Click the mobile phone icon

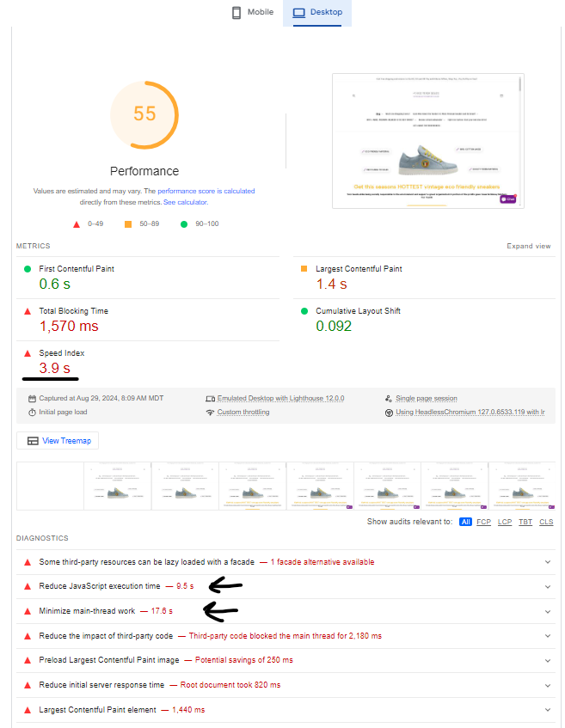coord(236,13)
